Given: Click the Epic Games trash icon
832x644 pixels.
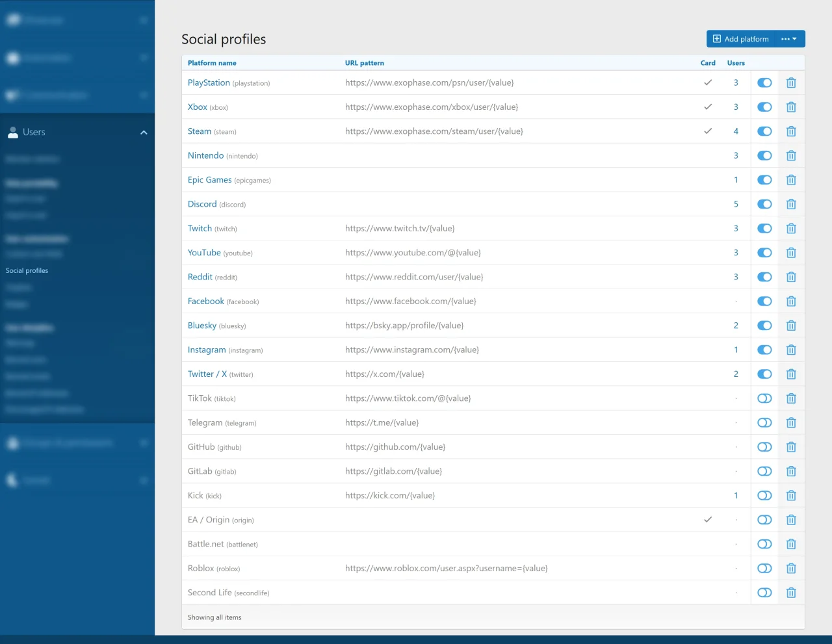Looking at the screenshot, I should click(791, 180).
